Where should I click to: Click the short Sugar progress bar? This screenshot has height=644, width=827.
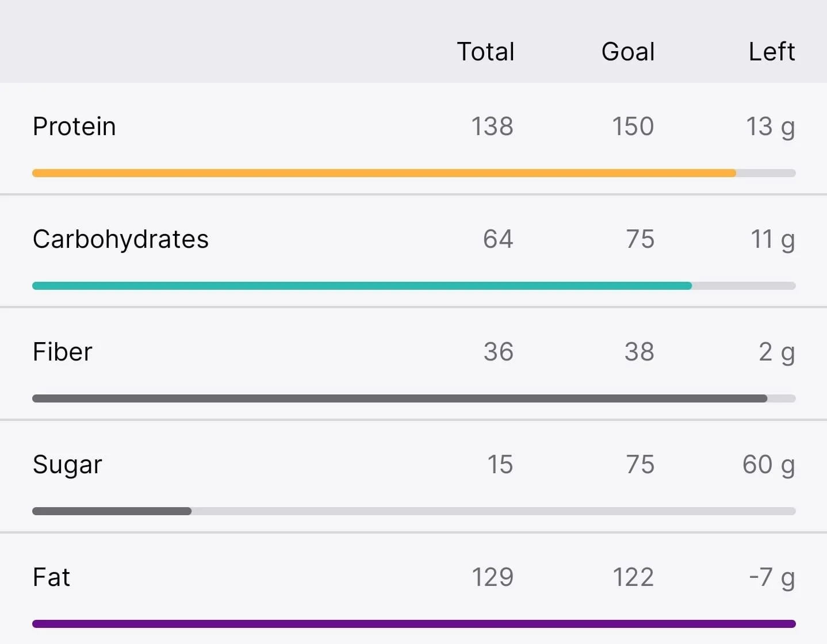112,511
